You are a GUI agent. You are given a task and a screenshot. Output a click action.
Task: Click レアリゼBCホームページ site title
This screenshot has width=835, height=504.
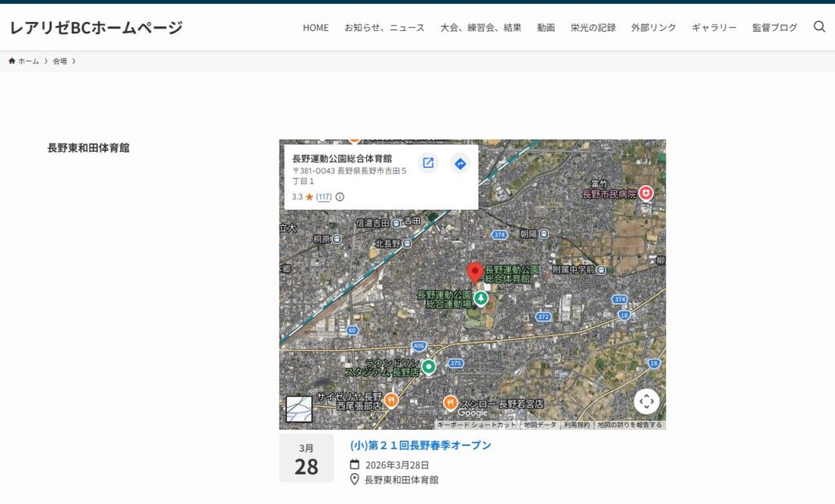(x=96, y=28)
